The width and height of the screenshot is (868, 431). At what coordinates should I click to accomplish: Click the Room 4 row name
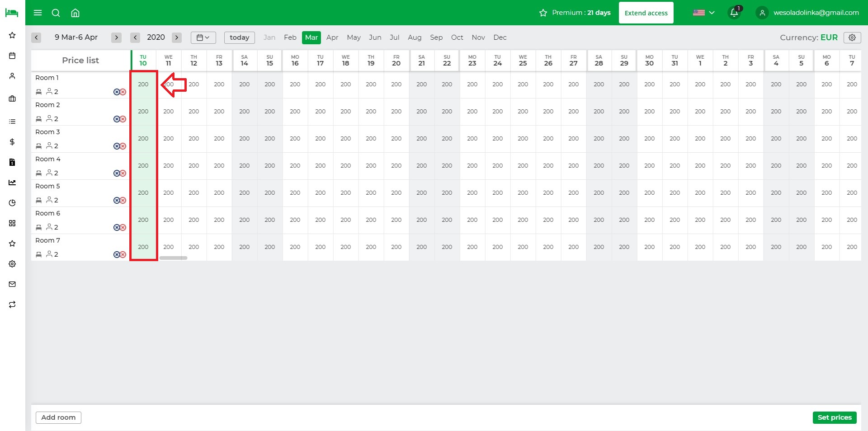coord(48,159)
